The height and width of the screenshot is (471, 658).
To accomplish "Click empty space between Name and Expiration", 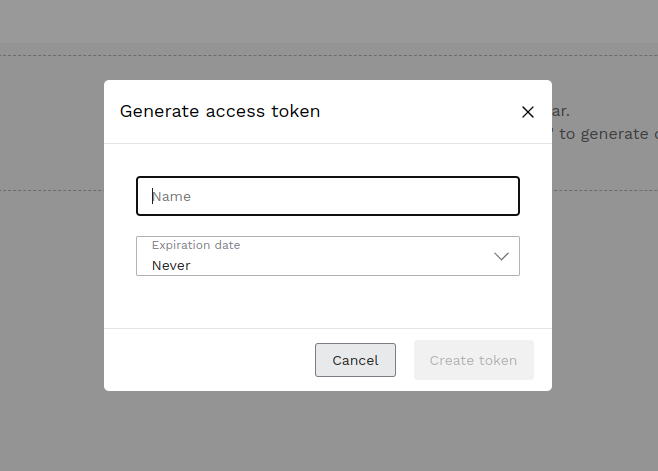I will (328, 226).
